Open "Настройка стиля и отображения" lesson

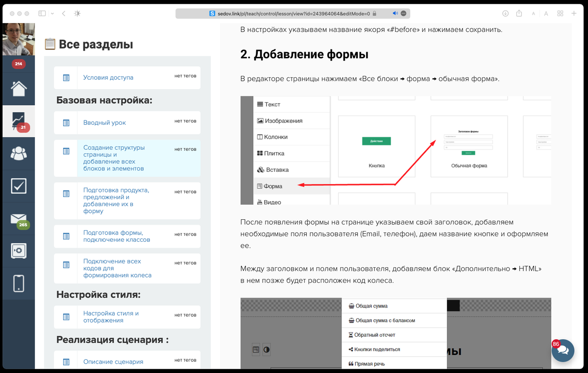[111, 317]
